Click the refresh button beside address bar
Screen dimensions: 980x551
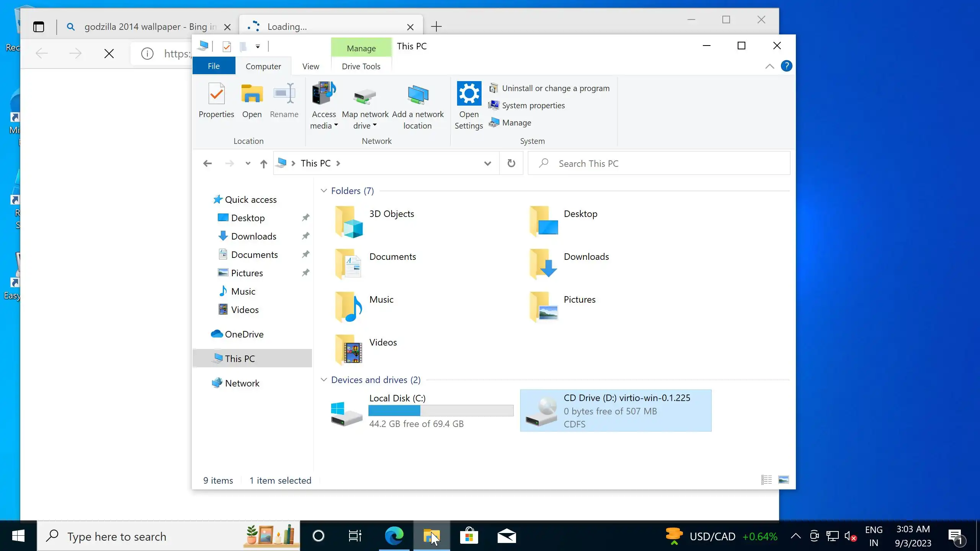(511, 163)
